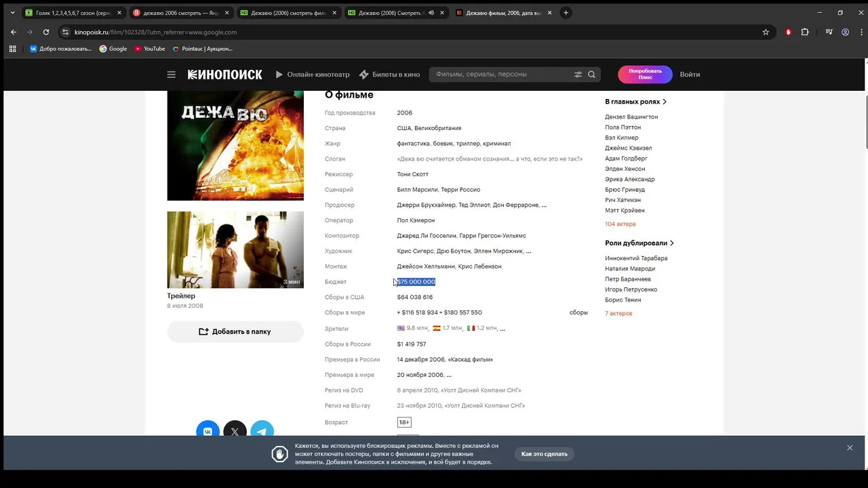Open the Kinopoisk hamburger menu
The image size is (868, 488).
(x=172, y=75)
